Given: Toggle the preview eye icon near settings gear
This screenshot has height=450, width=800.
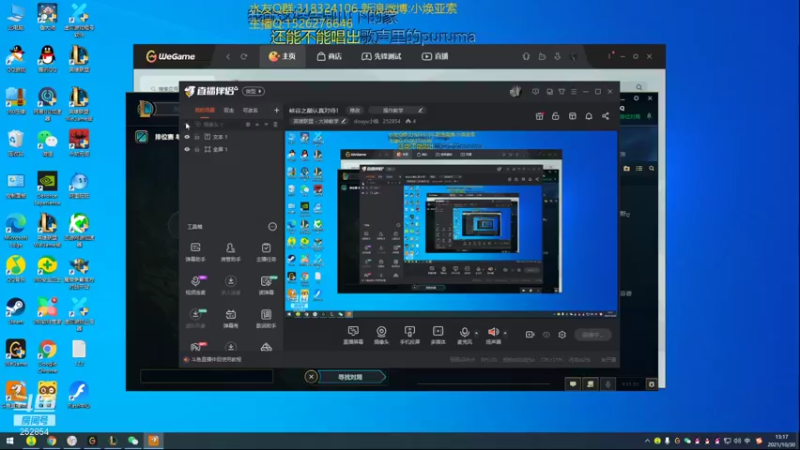Looking at the screenshot, I should pos(546,335).
